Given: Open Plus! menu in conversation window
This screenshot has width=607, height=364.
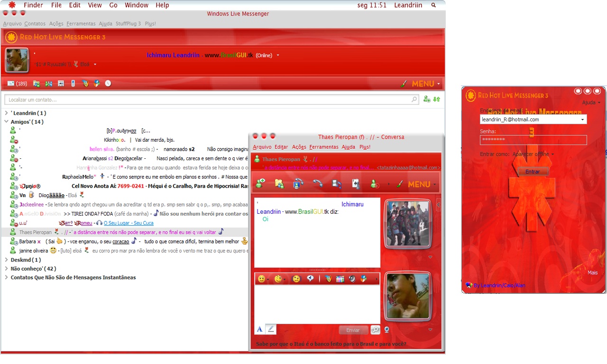Looking at the screenshot, I should point(365,147).
